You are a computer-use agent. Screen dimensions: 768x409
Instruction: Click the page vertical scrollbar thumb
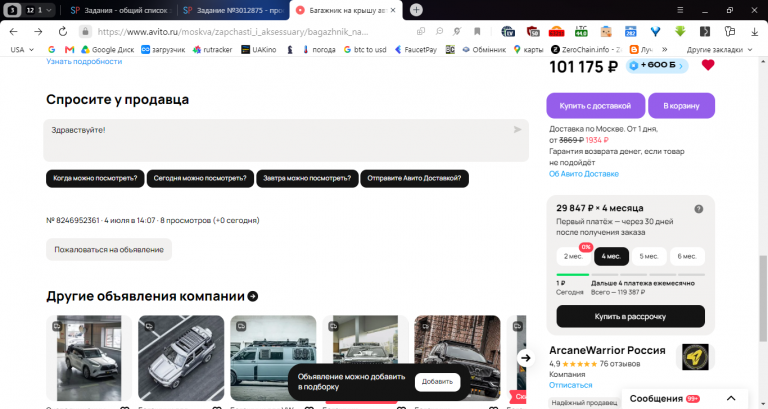pyautogui.click(x=763, y=299)
